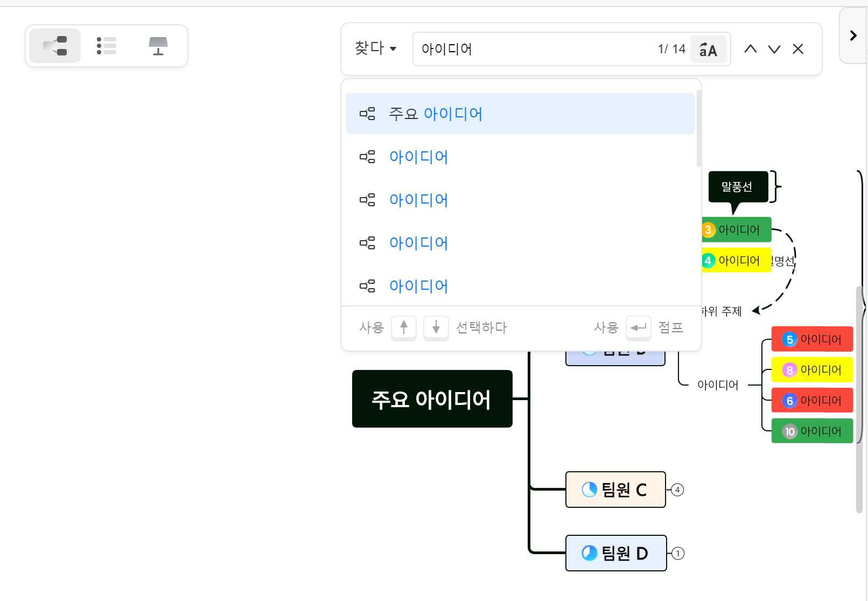Click the up arrow key hint

[404, 327]
